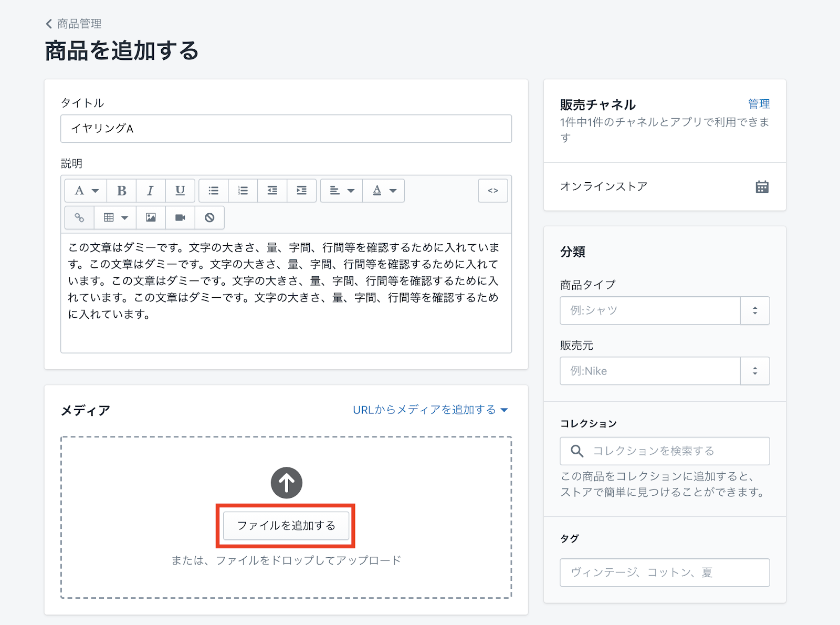Open the calendar icon next to オンラインストア
This screenshot has width=840, height=625.
coord(762,187)
